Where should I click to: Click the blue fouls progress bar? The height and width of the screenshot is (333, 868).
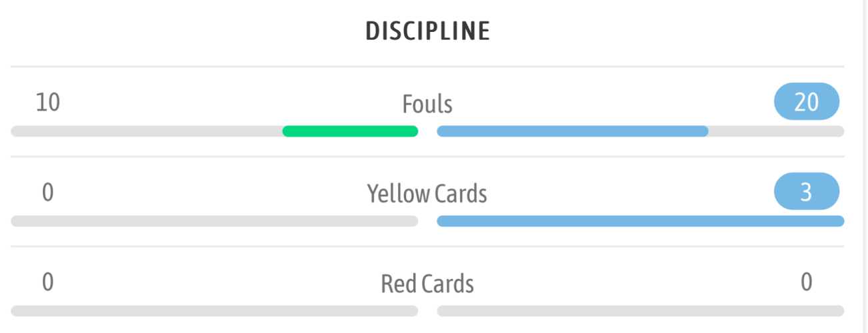point(572,131)
